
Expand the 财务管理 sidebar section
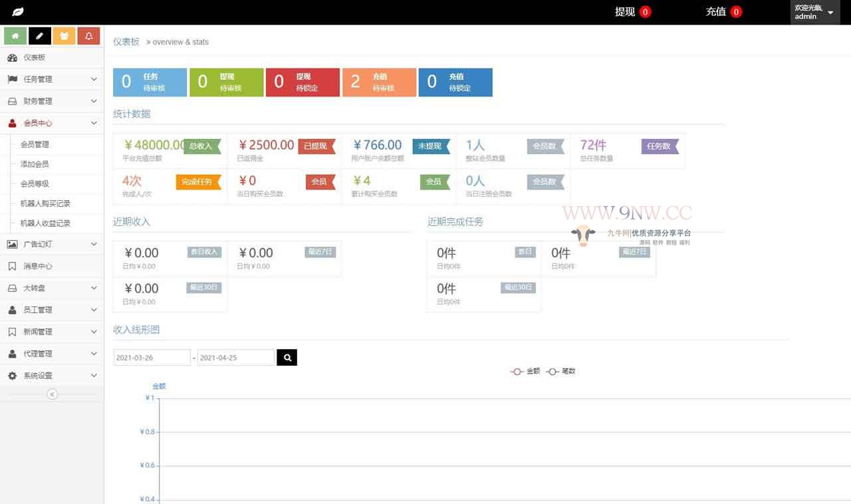[x=52, y=101]
